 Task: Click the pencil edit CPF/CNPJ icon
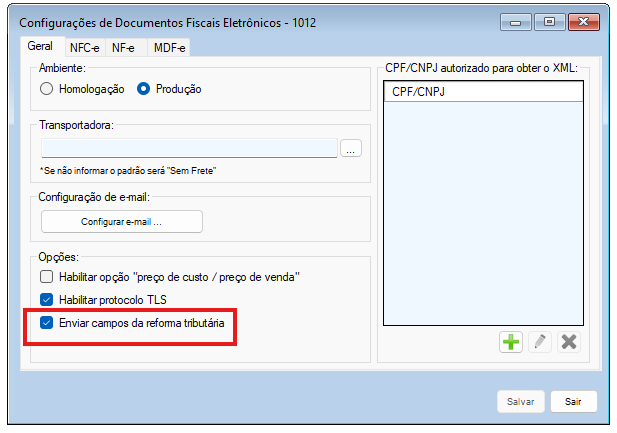540,342
